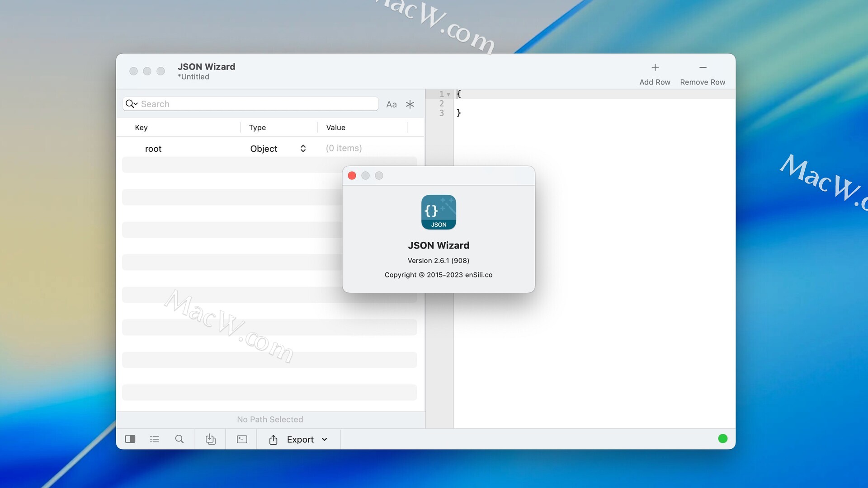Open the Object type dropdown for root

[303, 149]
